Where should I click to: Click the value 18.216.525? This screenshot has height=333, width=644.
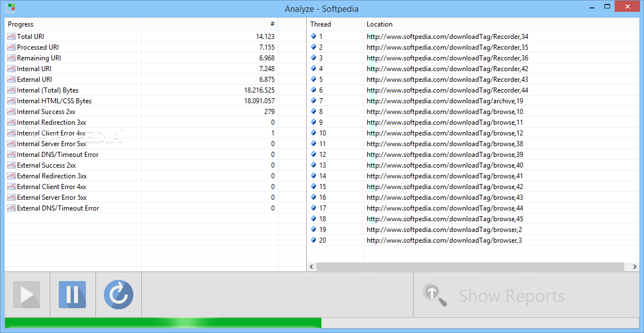259,90
